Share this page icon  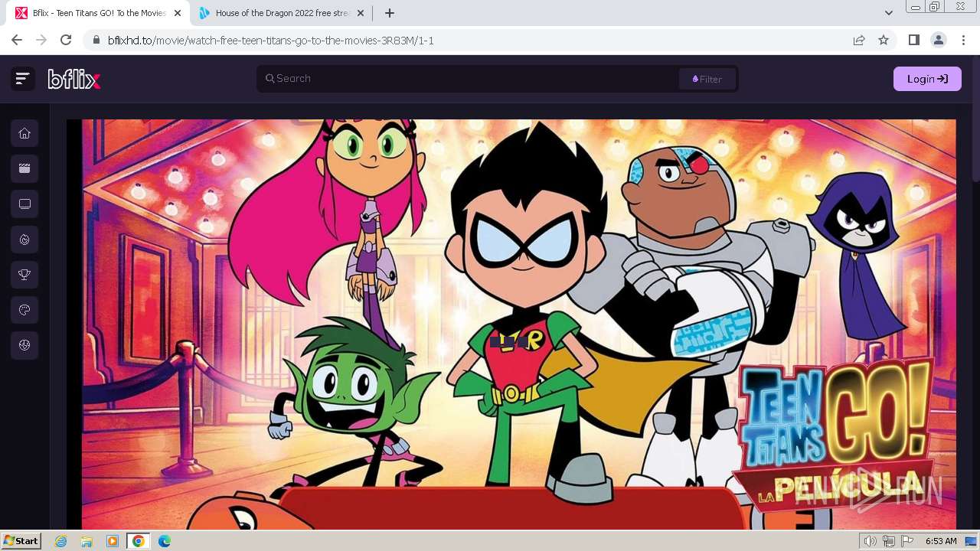pyautogui.click(x=859, y=41)
